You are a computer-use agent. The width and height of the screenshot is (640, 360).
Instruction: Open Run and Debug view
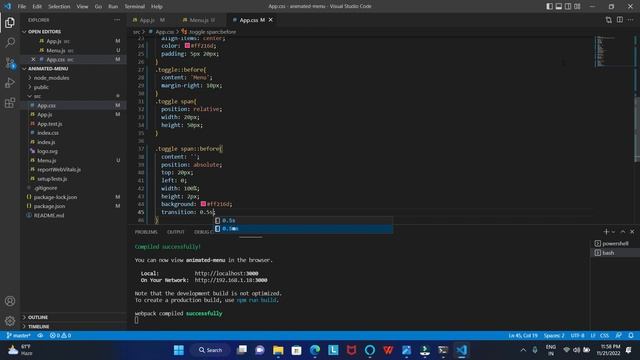pyautogui.click(x=10, y=82)
